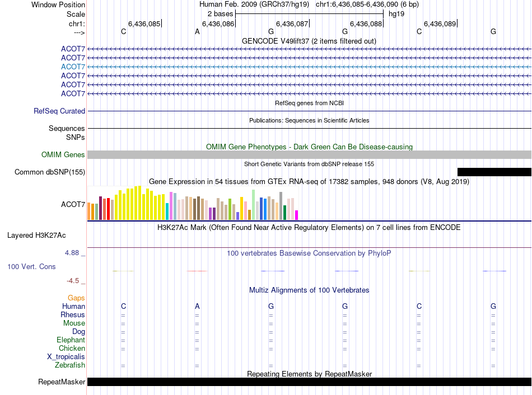Viewport: 532px width, 395px height.
Task: Click the tall light green GTEx expression bar
Action: click(x=253, y=205)
